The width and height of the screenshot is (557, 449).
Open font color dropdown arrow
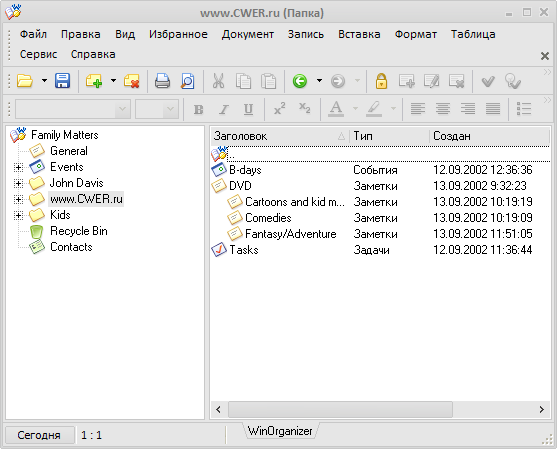tap(355, 109)
